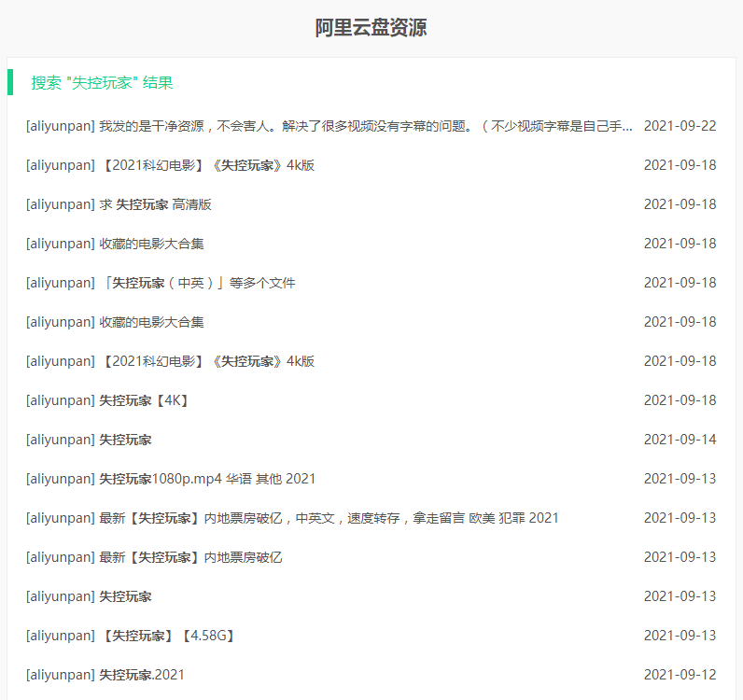The width and height of the screenshot is (743, 700).
Task: Click the [aliyunpan] tag before 失控玩家.2021
Action: click(61, 676)
